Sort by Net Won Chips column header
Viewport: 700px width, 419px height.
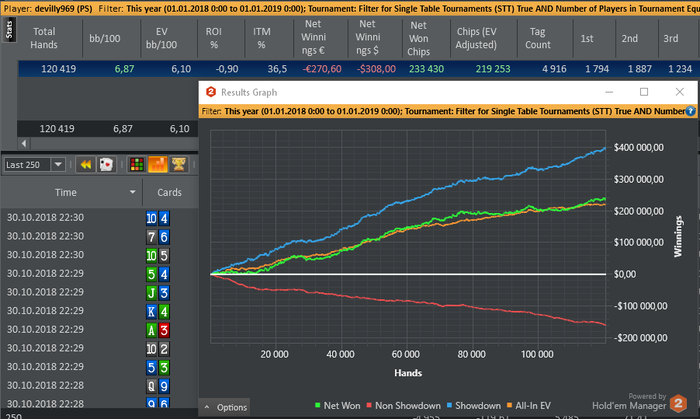[x=419, y=38]
